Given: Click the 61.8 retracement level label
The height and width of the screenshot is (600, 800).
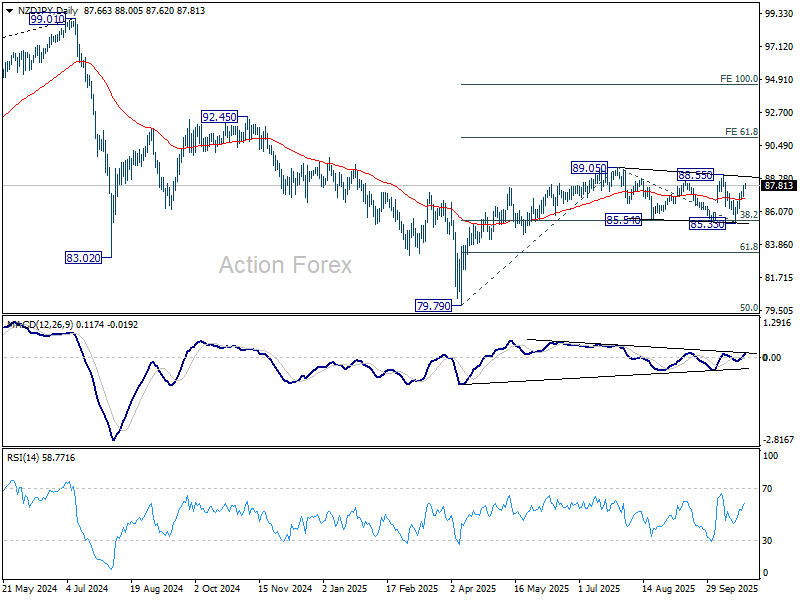Looking at the screenshot, I should [x=749, y=246].
